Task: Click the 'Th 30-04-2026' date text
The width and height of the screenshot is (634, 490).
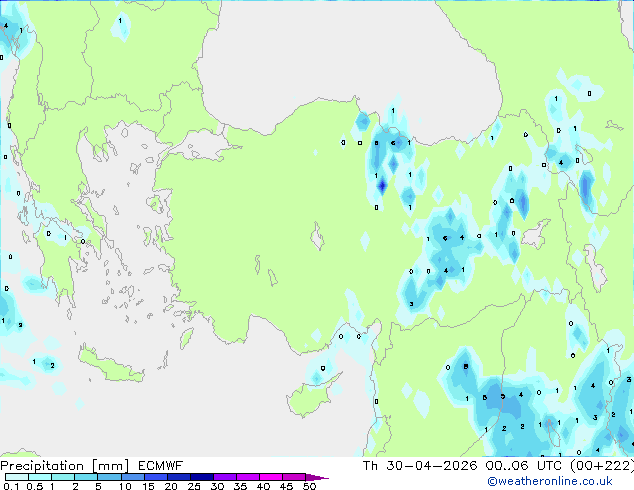Action: pyautogui.click(x=420, y=466)
